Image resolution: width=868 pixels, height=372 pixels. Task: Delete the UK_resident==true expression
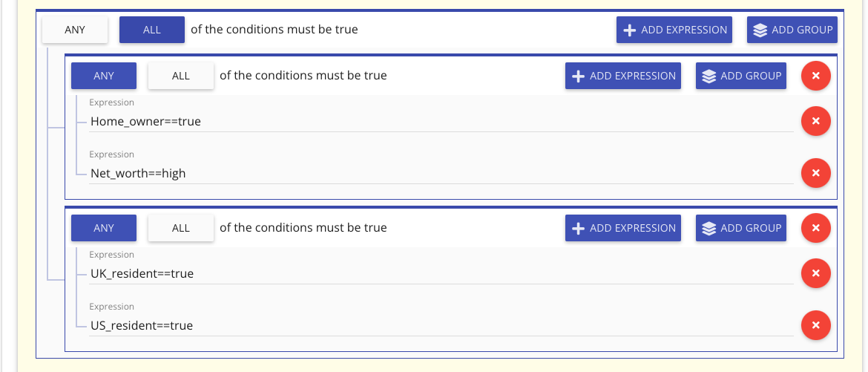[x=815, y=273]
